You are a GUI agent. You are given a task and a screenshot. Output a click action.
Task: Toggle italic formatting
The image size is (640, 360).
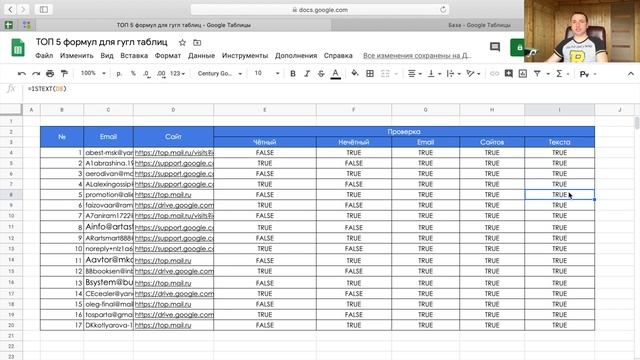(307, 73)
